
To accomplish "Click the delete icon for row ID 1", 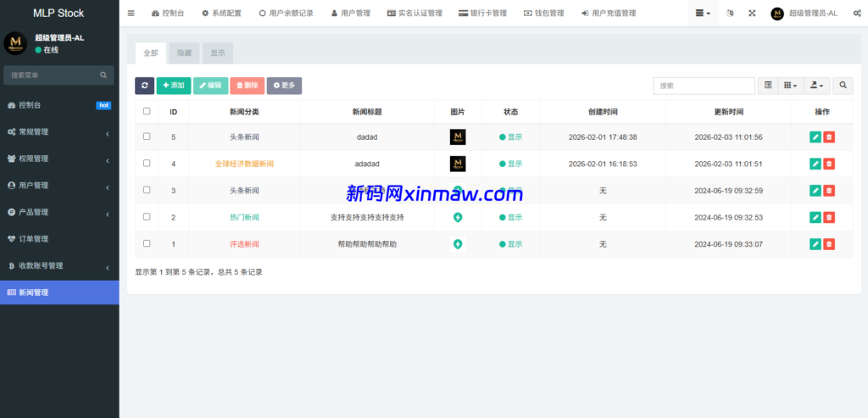I will pyautogui.click(x=829, y=244).
